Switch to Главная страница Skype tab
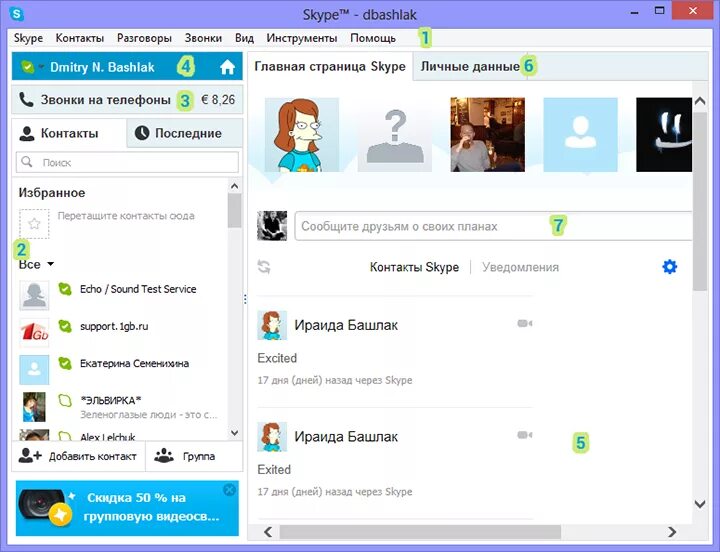 (330, 67)
